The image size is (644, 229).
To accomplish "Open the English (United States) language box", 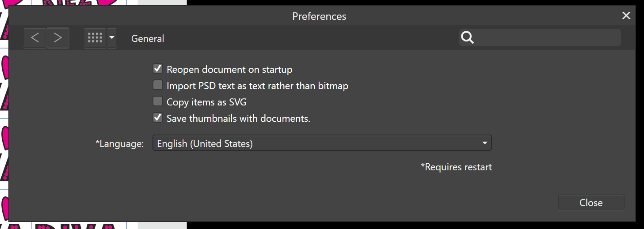I will click(x=322, y=143).
